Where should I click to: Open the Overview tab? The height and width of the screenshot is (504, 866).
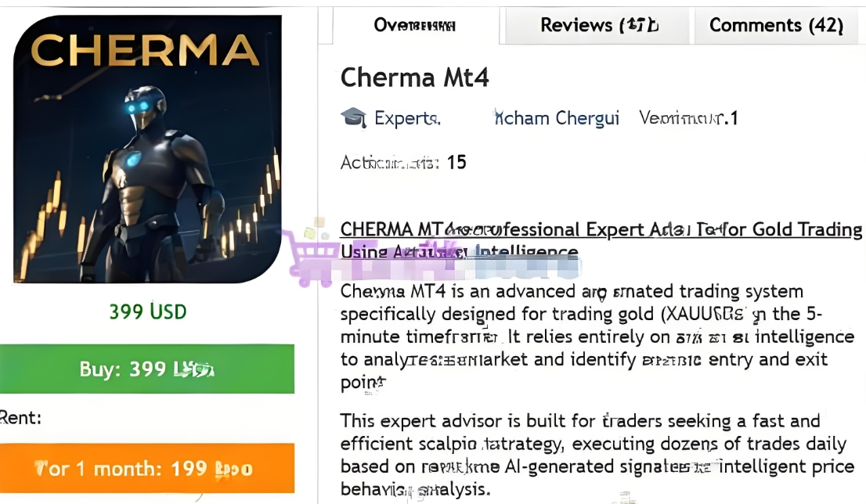pos(414,25)
